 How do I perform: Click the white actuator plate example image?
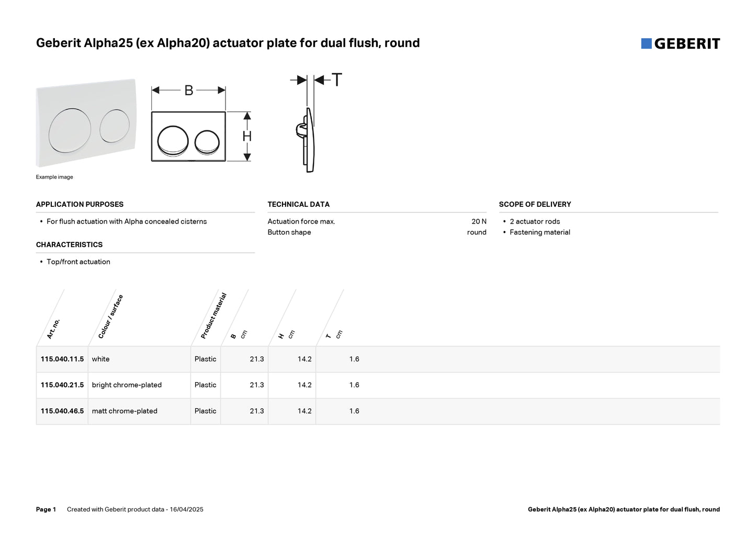click(x=87, y=123)
